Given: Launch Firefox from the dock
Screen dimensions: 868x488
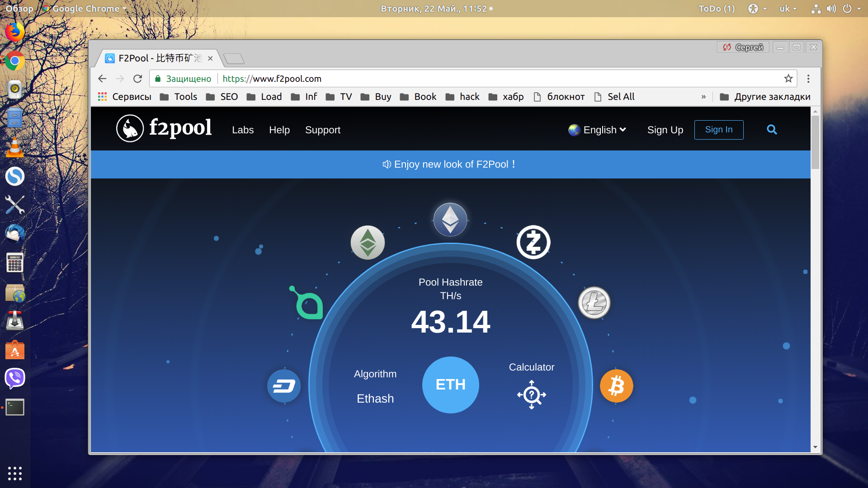Looking at the screenshot, I should 15,32.
